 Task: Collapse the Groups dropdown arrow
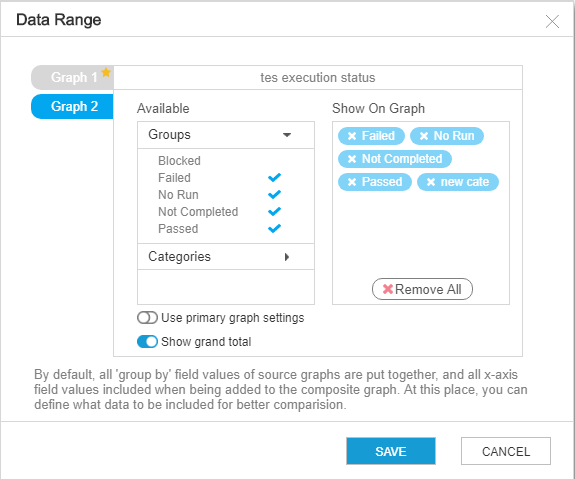pos(287,135)
